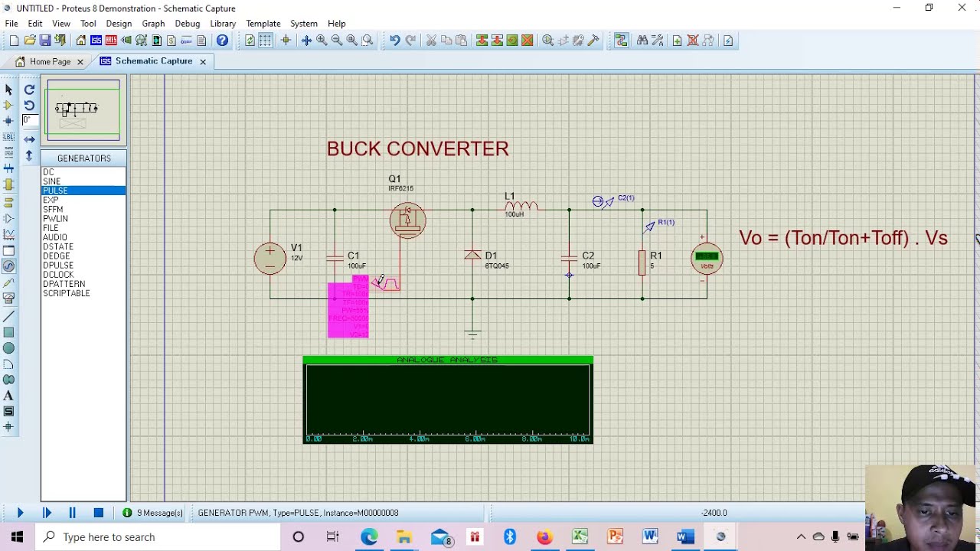Viewport: 980px width, 551px height.
Task: Click the X-Mirror horizontal flip icon
Action: pyautogui.click(x=29, y=139)
